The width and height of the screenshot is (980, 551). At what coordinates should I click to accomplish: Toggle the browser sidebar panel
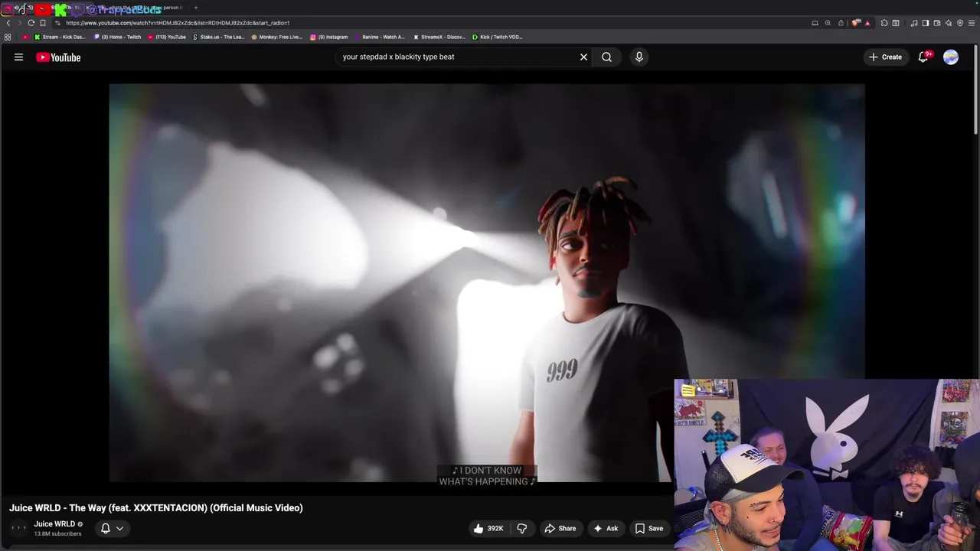coord(925,23)
